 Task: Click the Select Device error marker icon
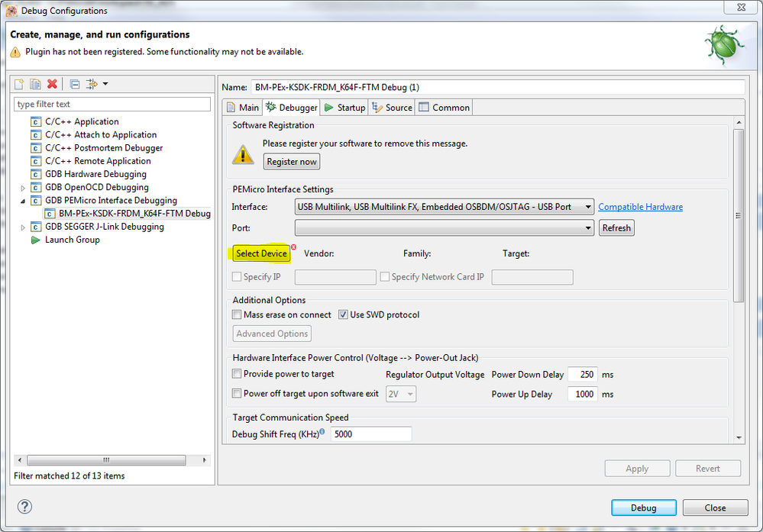(x=293, y=247)
